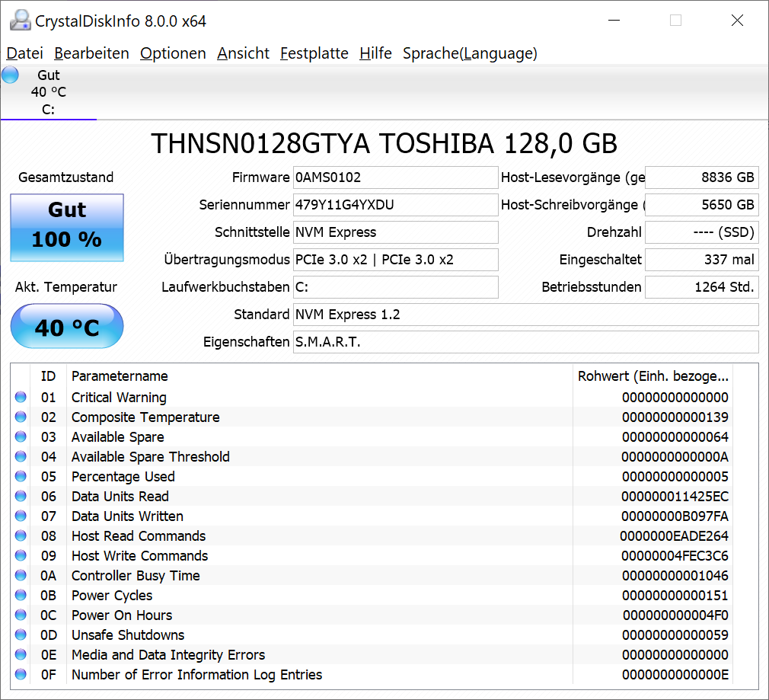Viewport: 769px width, 700px height.
Task: Click the Schnittstelle field NVM Express
Action: 395,232
